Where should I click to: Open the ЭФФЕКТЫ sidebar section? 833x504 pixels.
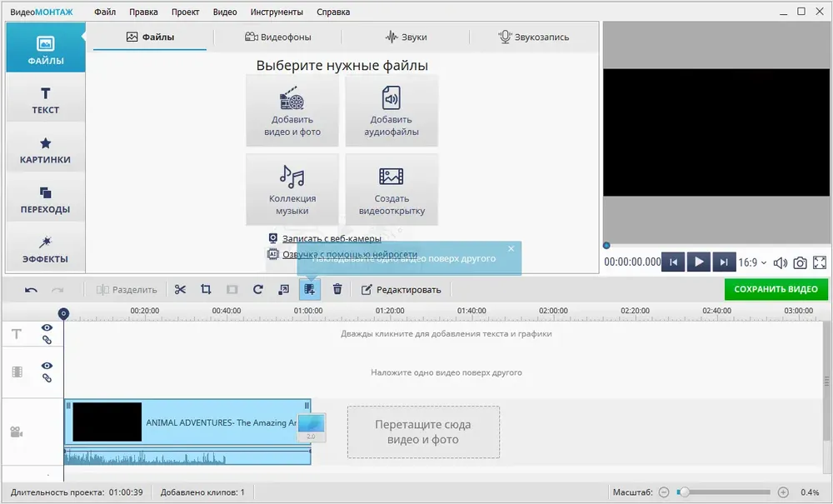click(x=46, y=248)
